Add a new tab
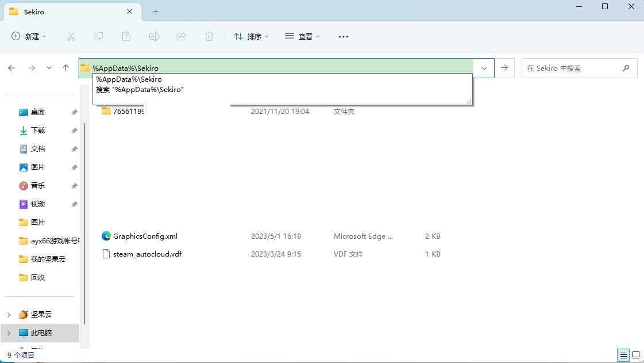644x363 pixels. click(156, 12)
